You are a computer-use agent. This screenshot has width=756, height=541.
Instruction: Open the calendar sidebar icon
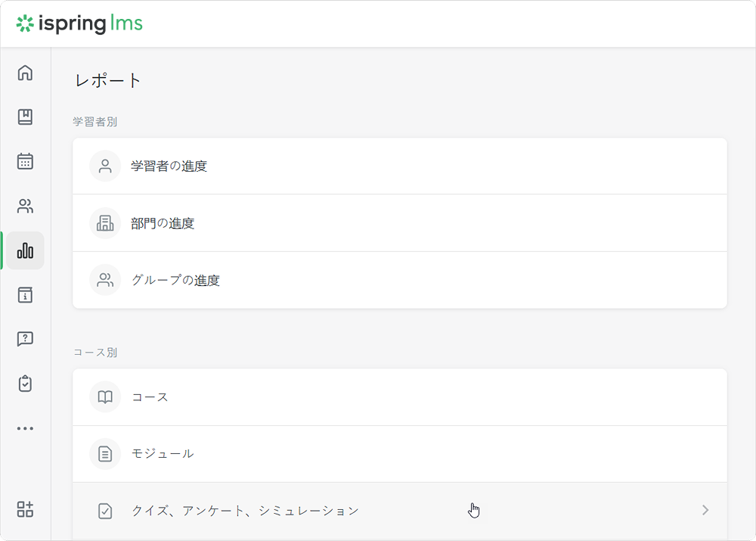pos(25,161)
